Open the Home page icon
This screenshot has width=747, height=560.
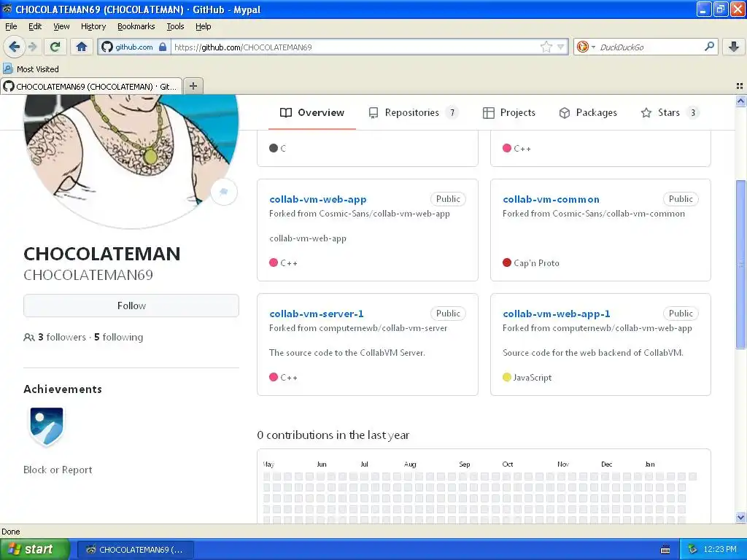click(x=82, y=47)
